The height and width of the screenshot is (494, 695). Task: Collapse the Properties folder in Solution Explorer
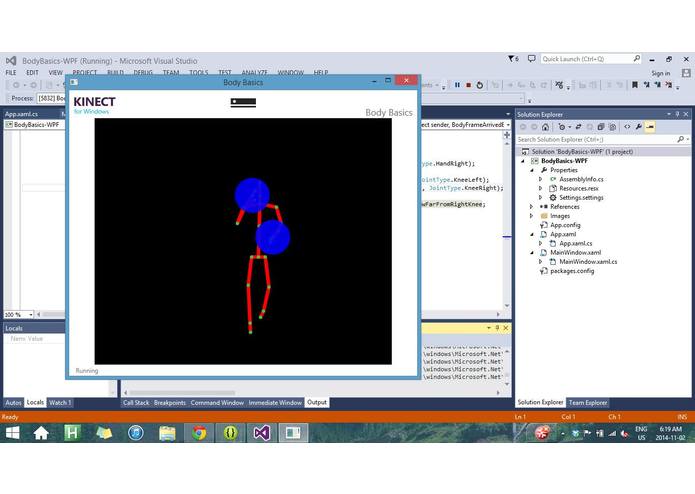(x=532, y=170)
